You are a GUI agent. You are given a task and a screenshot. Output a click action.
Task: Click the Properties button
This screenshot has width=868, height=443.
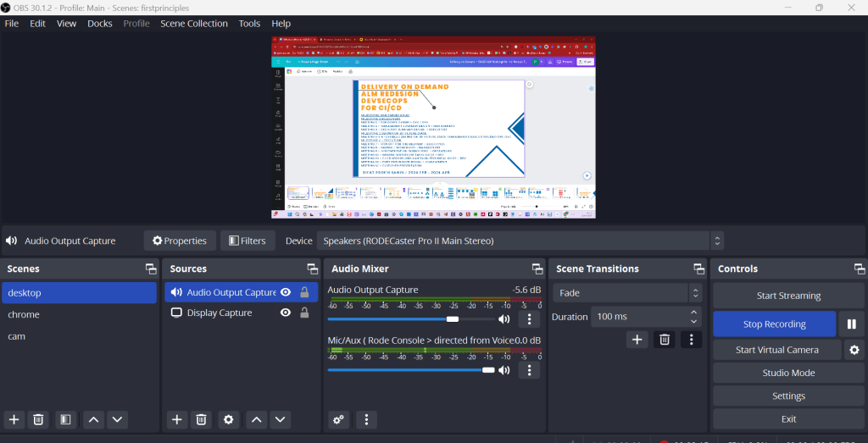pos(180,241)
